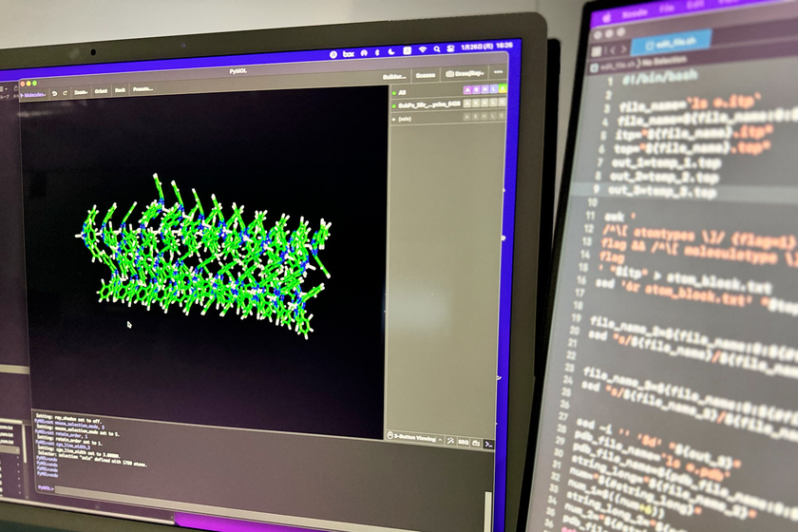Open the Presets dropdown menu

142,89
